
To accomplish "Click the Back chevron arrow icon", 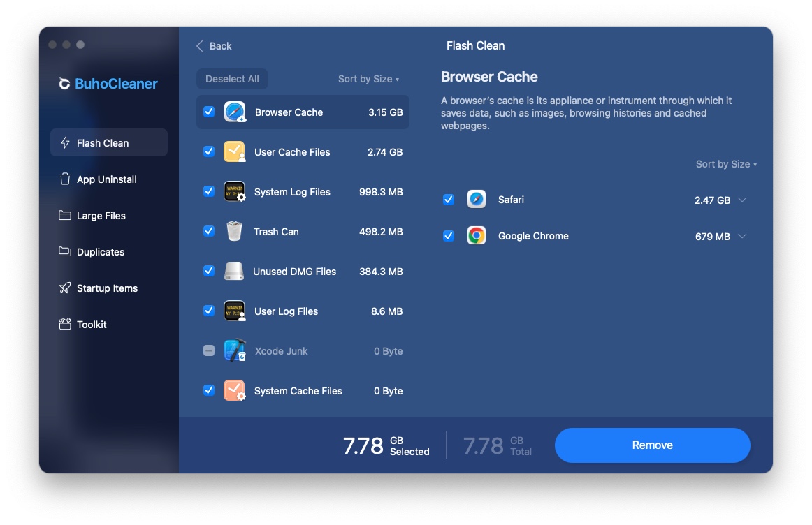I will (199, 46).
